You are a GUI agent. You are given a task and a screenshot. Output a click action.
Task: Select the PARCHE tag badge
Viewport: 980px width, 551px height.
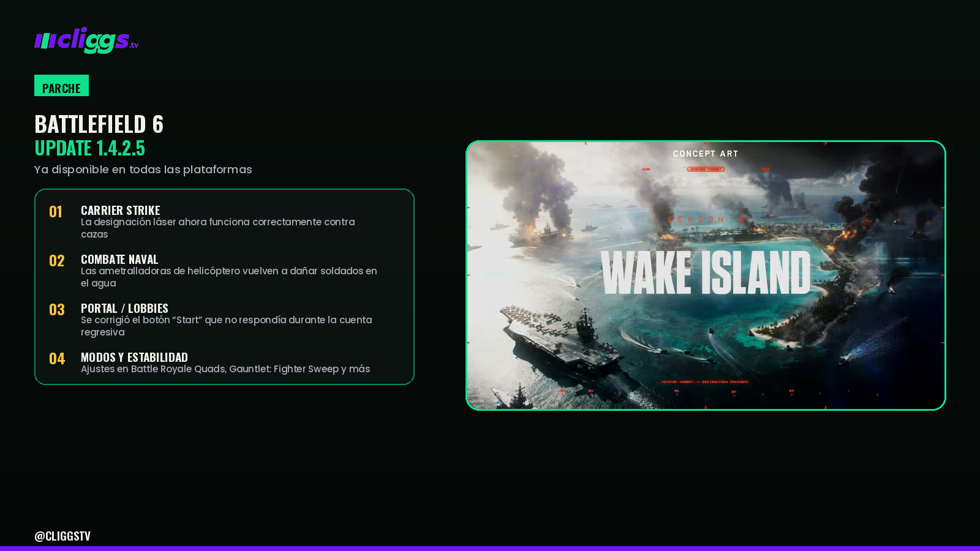coord(61,86)
